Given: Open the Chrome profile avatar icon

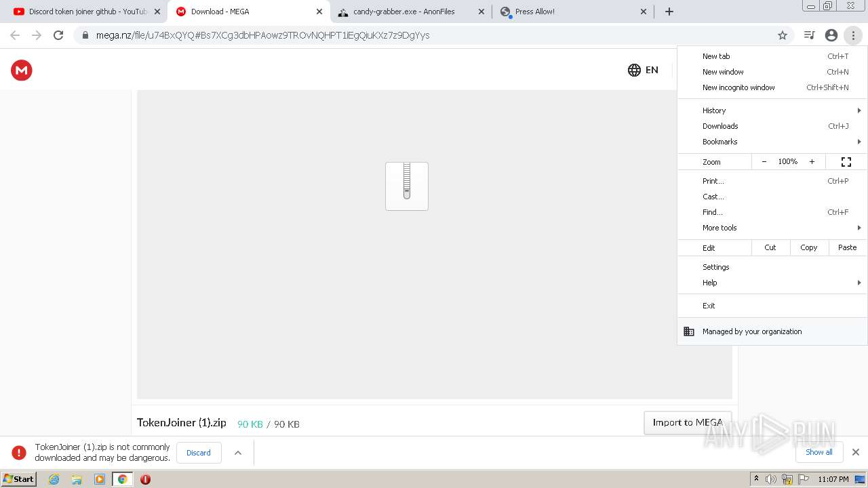Looking at the screenshot, I should coord(831,35).
